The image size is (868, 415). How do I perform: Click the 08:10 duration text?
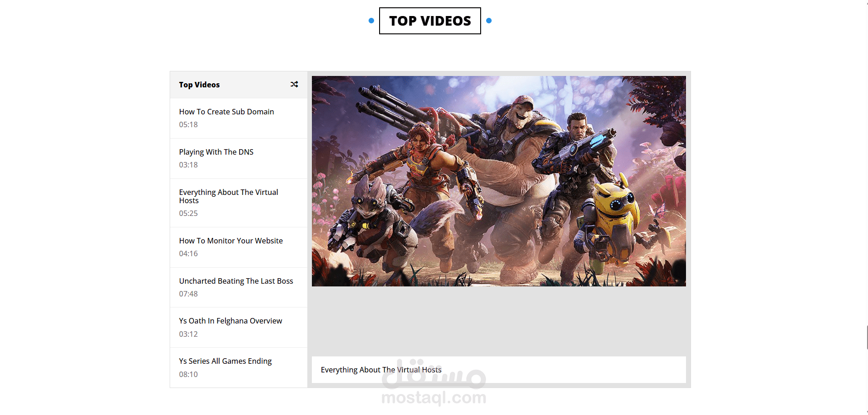point(188,374)
